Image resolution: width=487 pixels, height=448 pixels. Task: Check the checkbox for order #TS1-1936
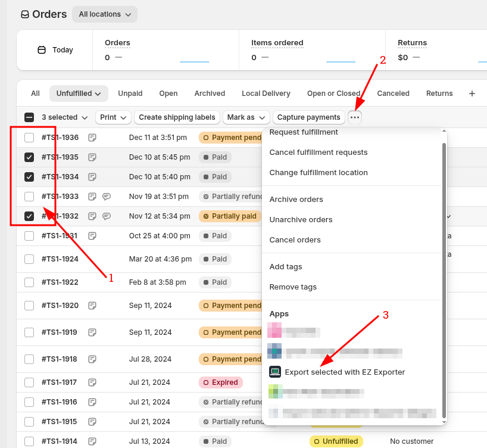click(x=29, y=138)
